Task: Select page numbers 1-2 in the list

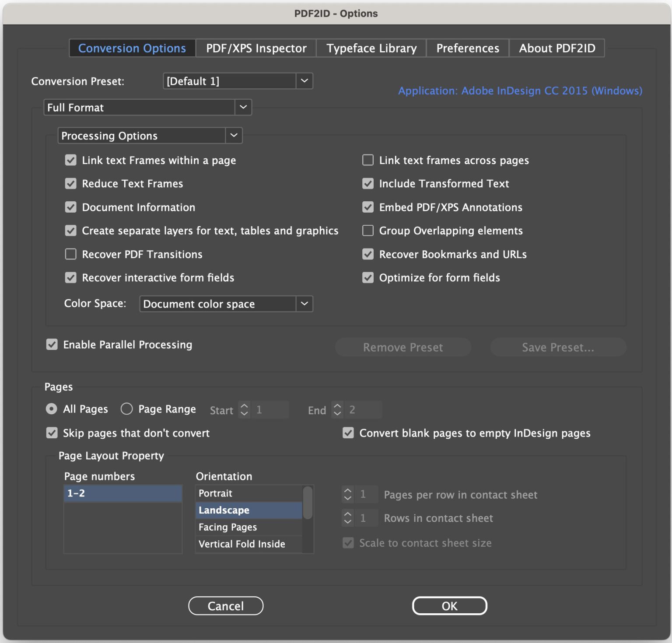Action: 122,493
